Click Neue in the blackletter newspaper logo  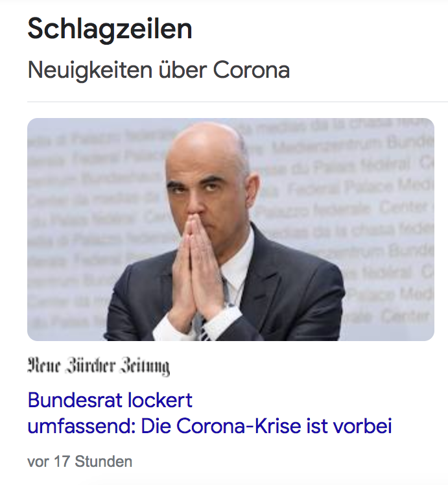point(43,366)
